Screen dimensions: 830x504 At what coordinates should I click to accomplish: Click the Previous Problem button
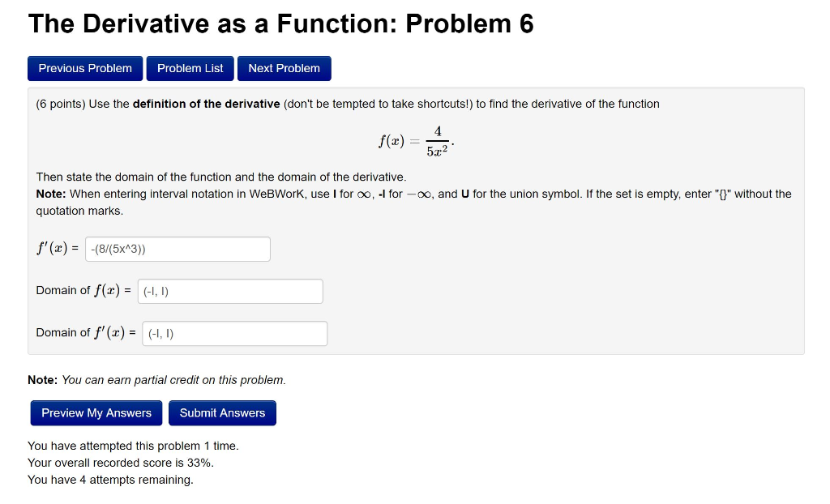[x=84, y=68]
